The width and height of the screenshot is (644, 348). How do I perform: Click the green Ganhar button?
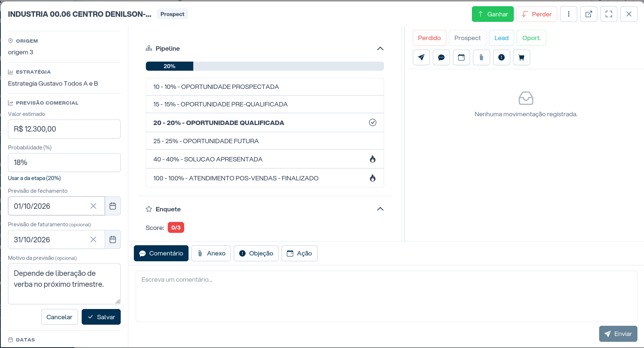(x=493, y=14)
